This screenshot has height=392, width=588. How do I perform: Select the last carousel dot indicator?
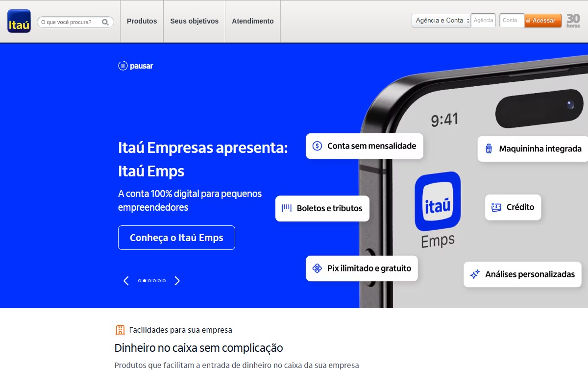(164, 281)
